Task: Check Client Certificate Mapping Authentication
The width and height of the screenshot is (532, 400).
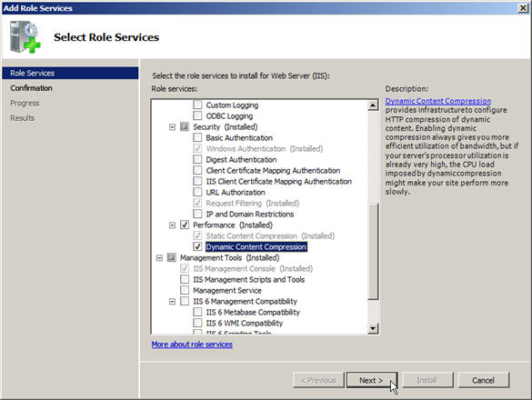Action: (x=197, y=170)
